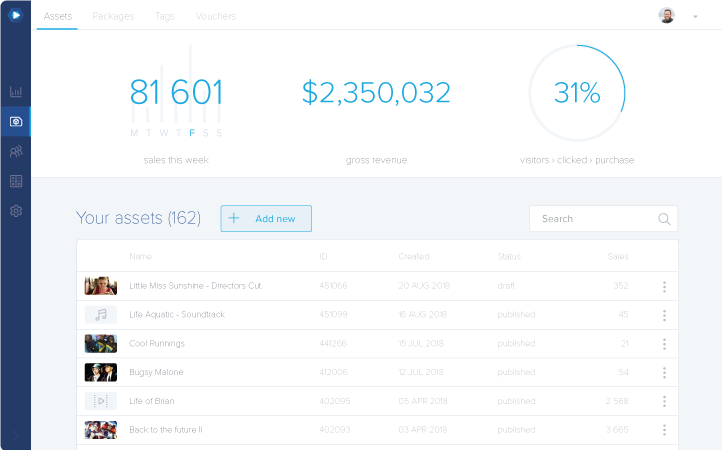The width and height of the screenshot is (722, 450).
Task: Click the $2,350,032 gross revenue figure
Action: pyautogui.click(x=376, y=93)
